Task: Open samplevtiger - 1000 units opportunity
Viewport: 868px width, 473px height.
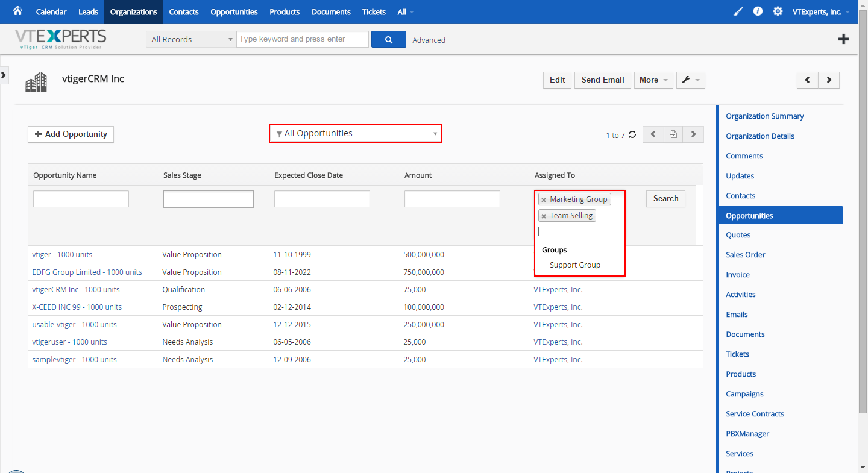Action: [x=74, y=360]
